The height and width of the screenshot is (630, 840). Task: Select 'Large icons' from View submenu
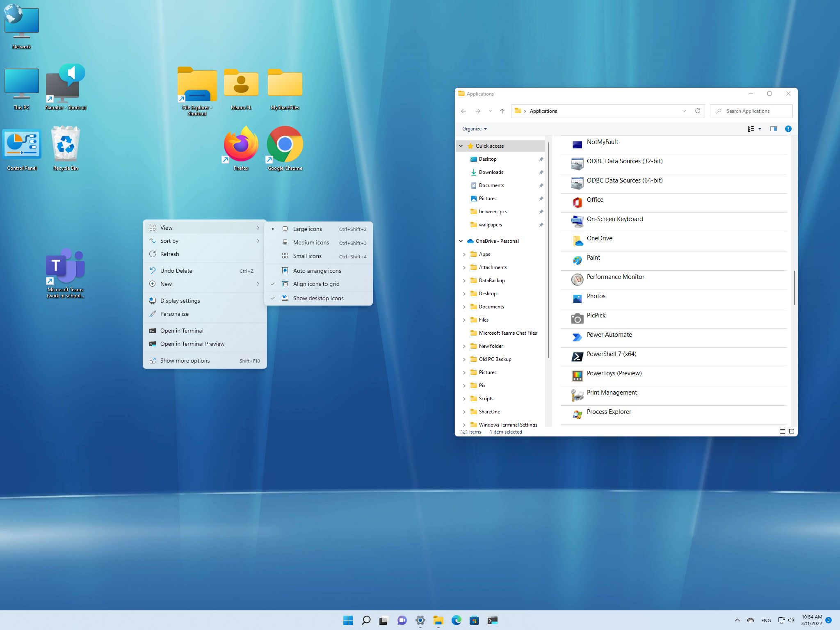[x=308, y=229]
